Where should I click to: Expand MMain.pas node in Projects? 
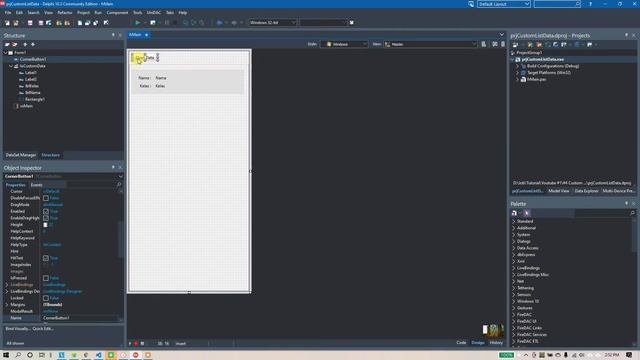518,80
